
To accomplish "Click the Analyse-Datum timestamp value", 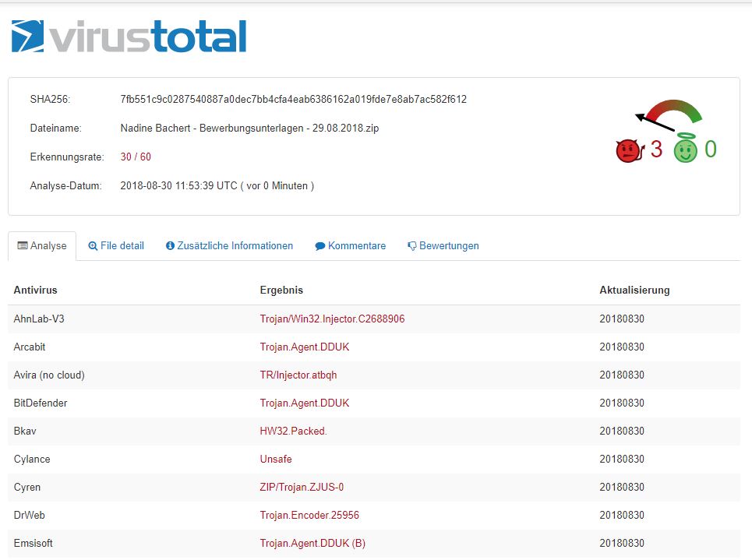I will (217, 185).
